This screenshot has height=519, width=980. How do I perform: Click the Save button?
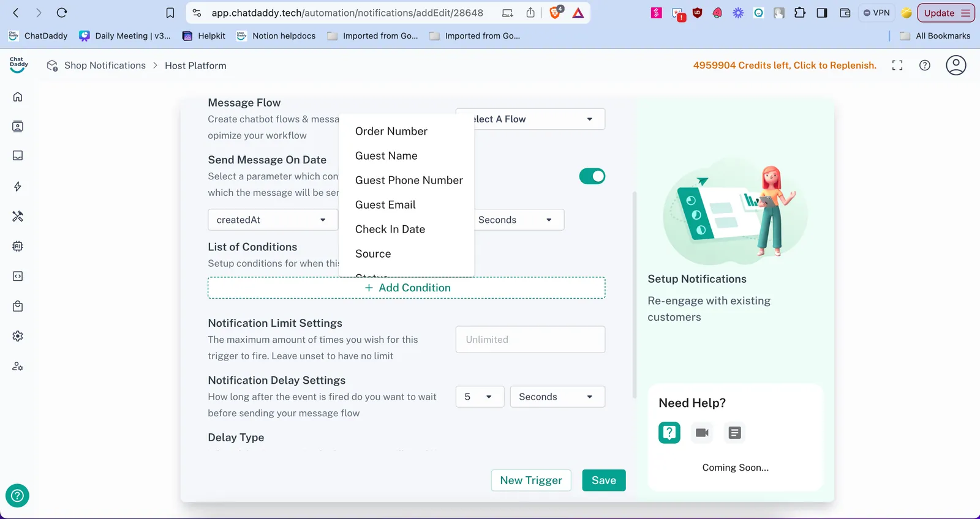click(603, 480)
